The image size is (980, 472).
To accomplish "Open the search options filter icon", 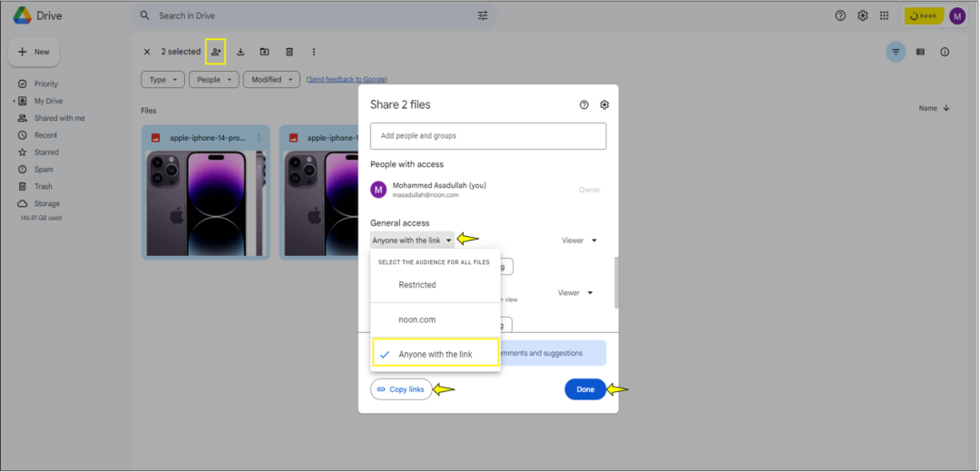I will 483,15.
